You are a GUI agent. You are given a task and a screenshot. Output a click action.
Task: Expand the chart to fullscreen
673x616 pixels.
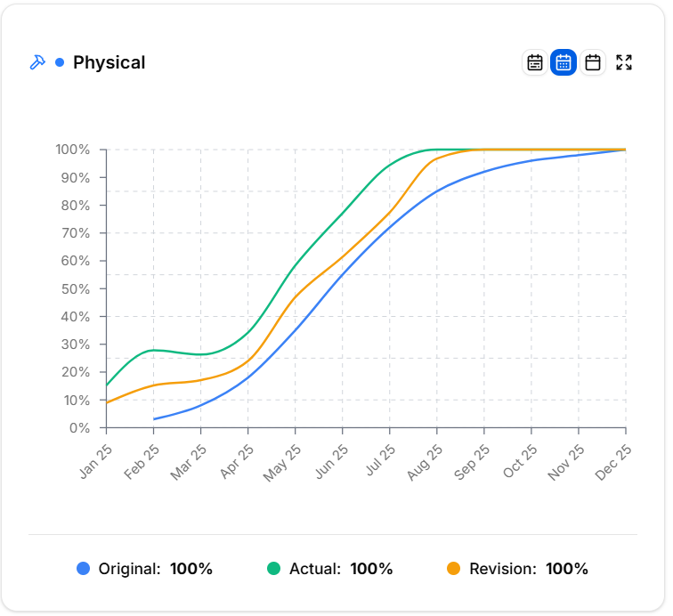click(624, 62)
